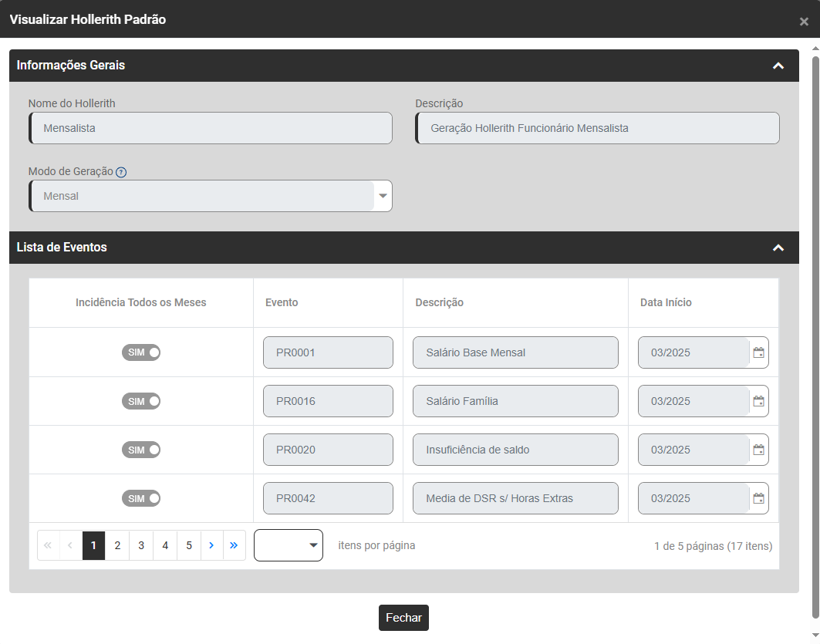The height and width of the screenshot is (644, 820).
Task: Open calendar icon in Media de DSR row
Action: click(758, 498)
